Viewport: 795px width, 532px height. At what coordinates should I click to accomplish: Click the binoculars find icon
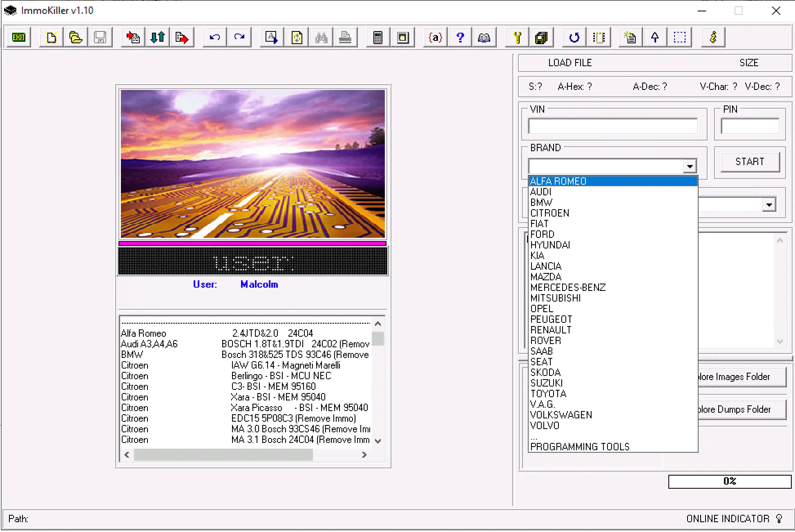tap(321, 38)
